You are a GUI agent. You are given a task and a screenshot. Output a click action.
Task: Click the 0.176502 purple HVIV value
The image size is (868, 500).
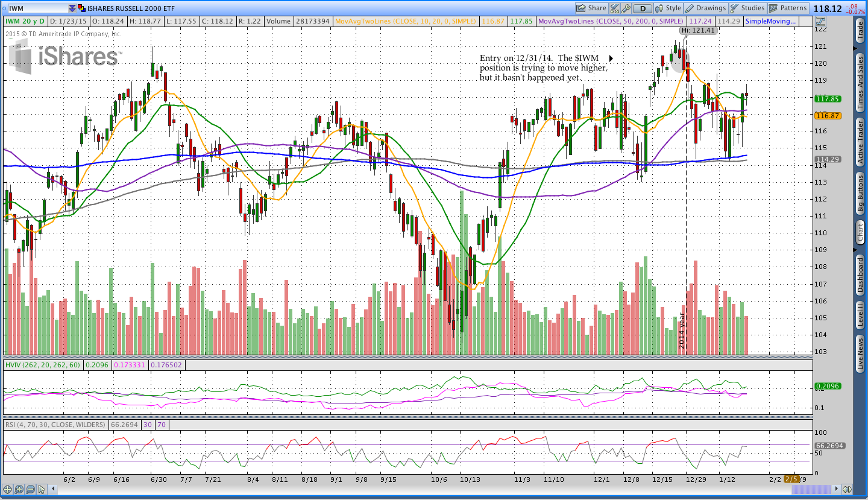(x=166, y=365)
